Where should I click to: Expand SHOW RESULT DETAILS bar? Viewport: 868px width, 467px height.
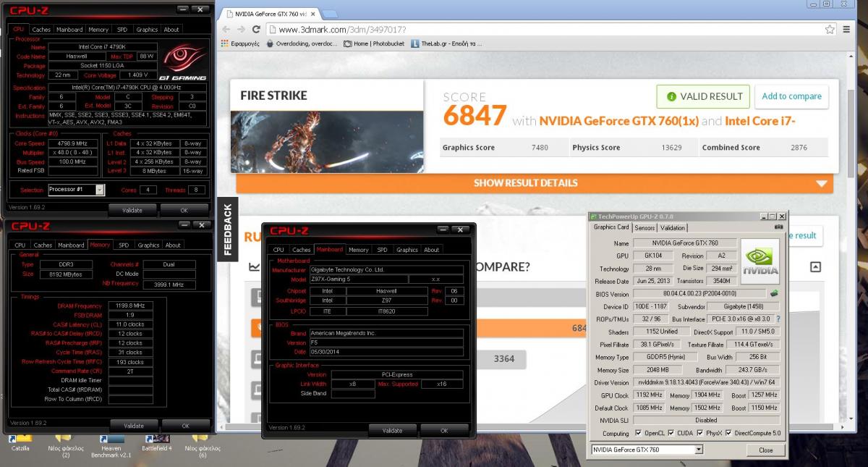(535, 183)
